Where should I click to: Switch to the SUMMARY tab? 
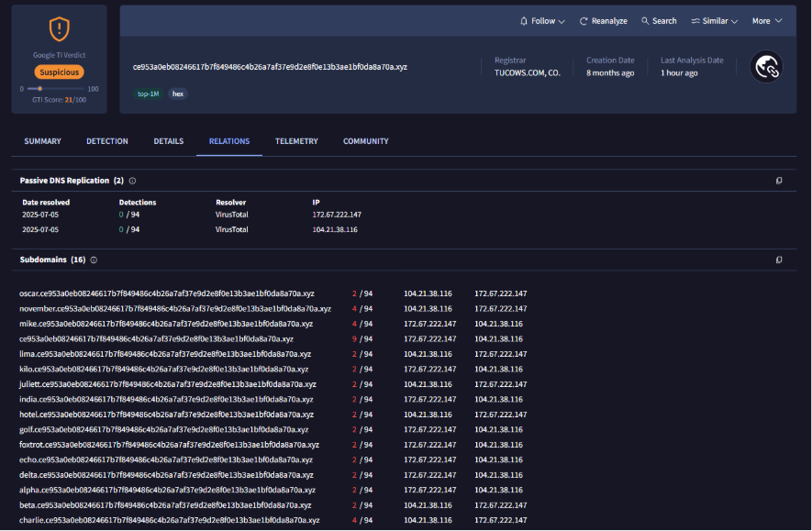point(42,141)
